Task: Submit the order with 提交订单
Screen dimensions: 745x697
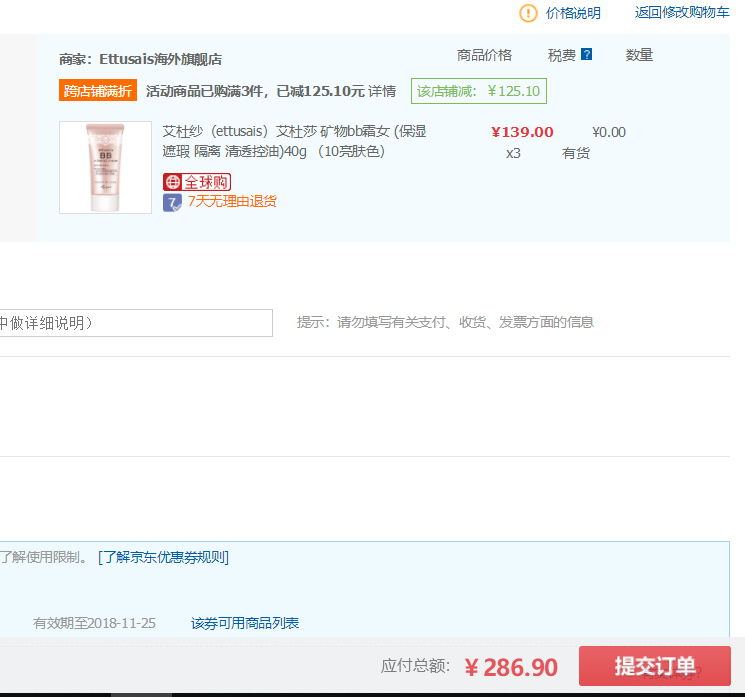Action: (654, 666)
